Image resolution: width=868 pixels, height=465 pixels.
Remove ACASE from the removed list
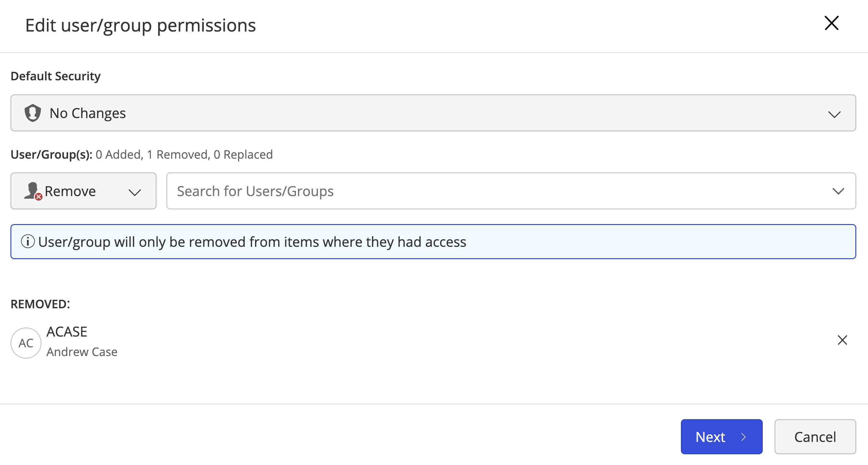pyautogui.click(x=842, y=340)
